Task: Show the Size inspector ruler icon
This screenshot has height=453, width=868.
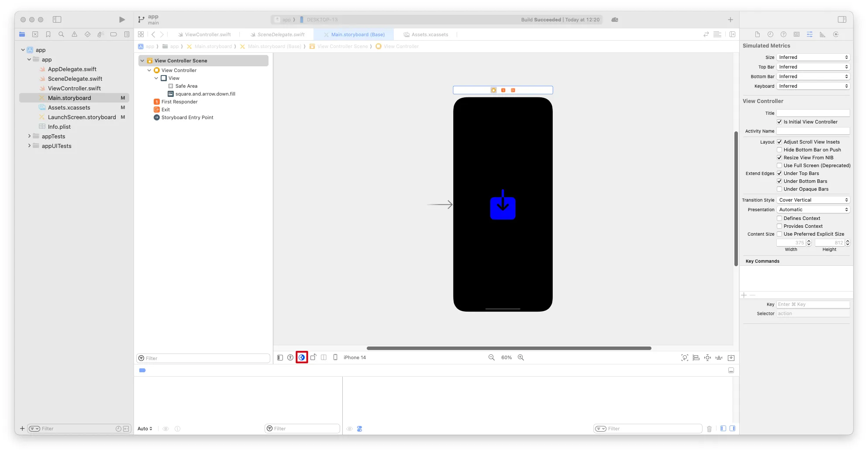Action: coord(823,34)
